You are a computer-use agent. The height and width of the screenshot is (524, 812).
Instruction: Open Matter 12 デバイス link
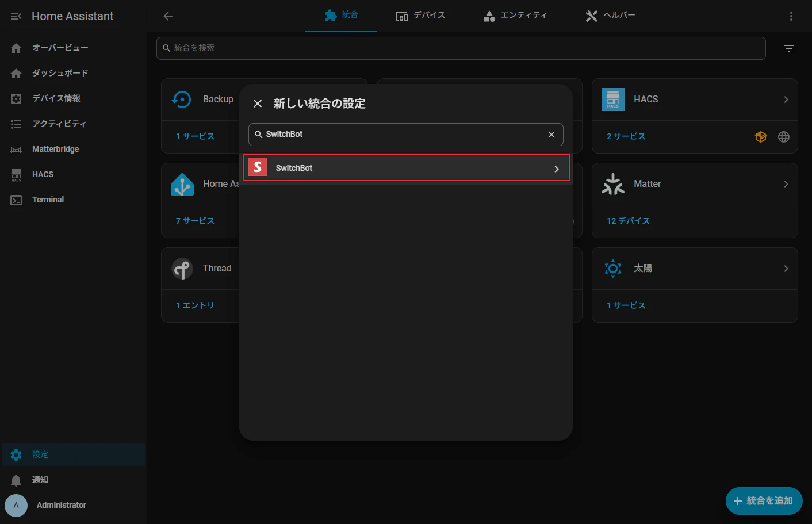(x=628, y=221)
